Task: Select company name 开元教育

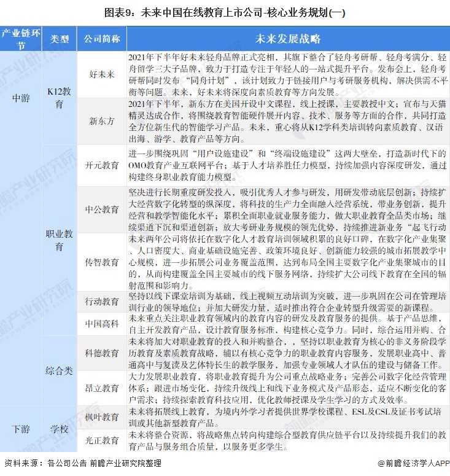Action: pos(102,165)
